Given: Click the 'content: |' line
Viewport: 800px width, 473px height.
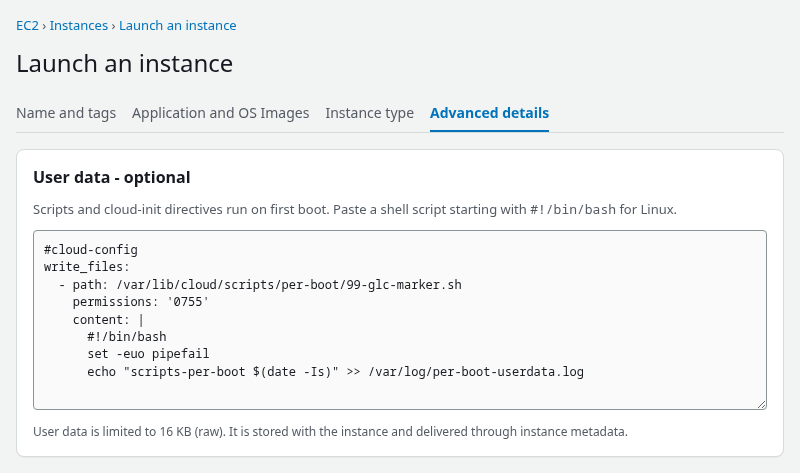Looking at the screenshot, I should pos(108,320).
